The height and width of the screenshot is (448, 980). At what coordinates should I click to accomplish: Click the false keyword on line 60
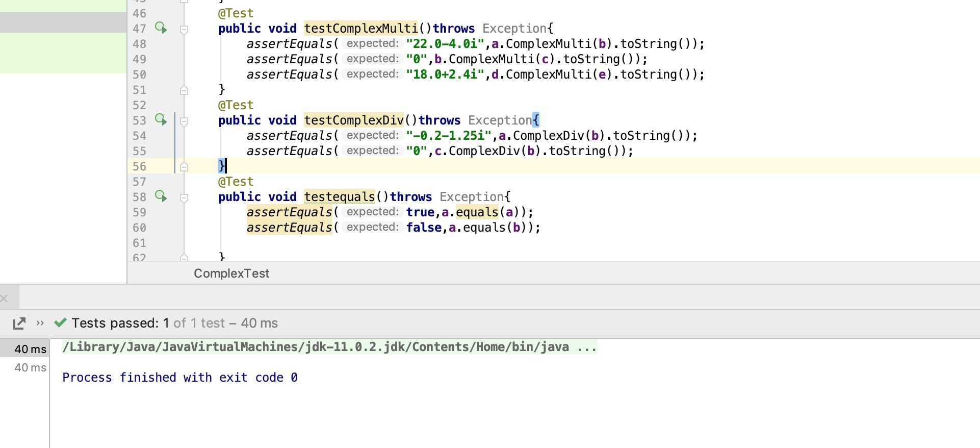pos(424,227)
